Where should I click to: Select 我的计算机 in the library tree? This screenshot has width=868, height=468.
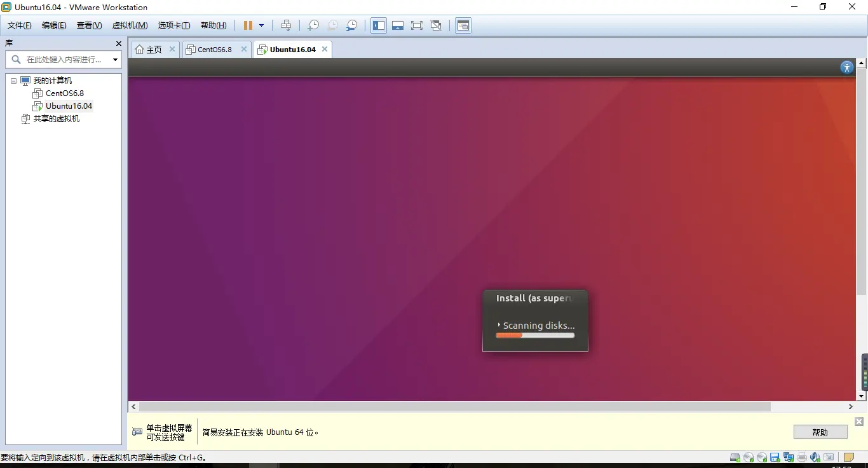coord(53,81)
